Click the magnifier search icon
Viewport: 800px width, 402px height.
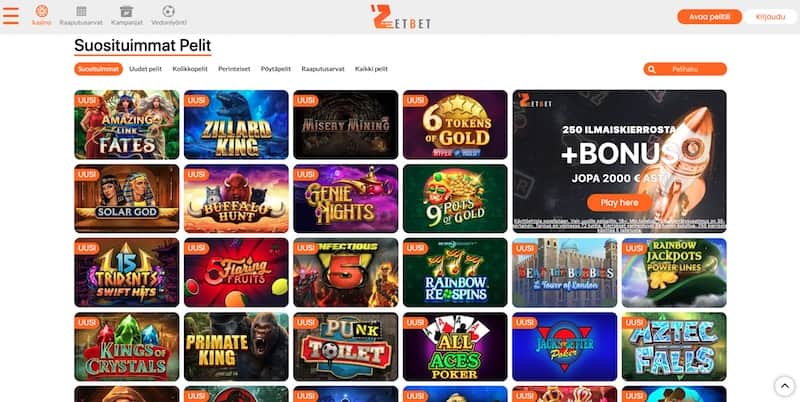652,69
